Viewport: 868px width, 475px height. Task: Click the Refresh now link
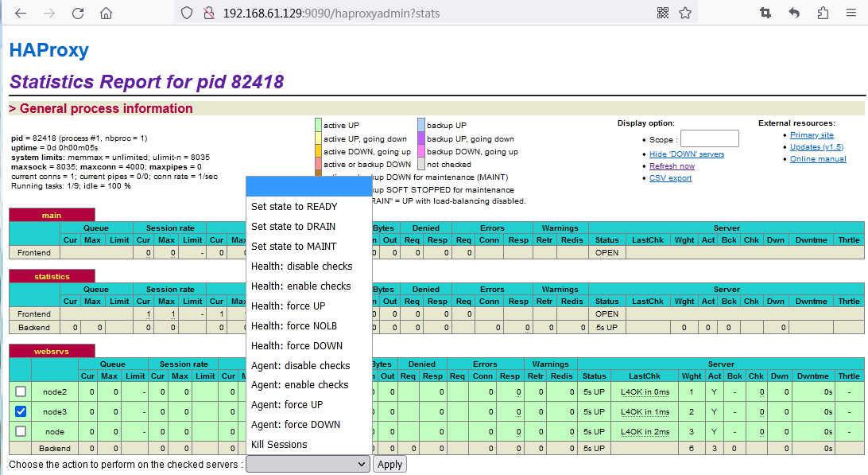pyautogui.click(x=672, y=165)
